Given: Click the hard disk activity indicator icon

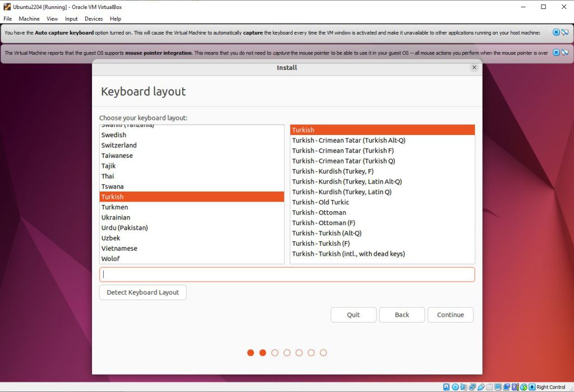Looking at the screenshot, I should [x=446, y=387].
